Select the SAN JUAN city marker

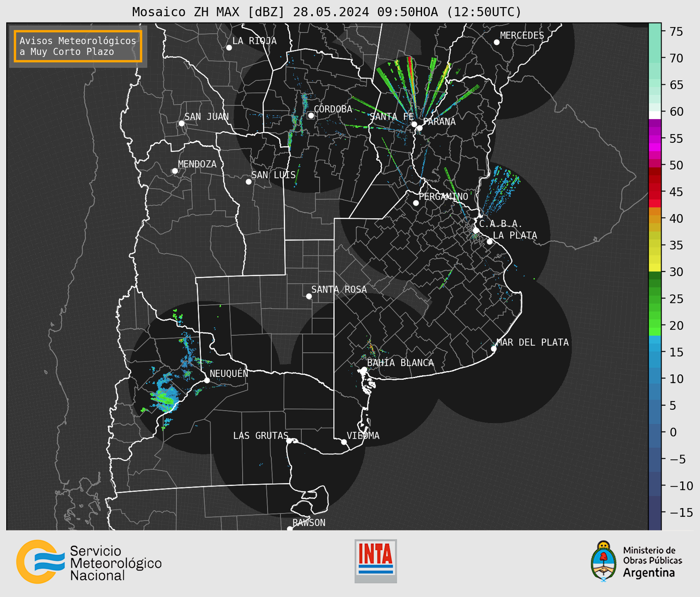click(x=181, y=123)
